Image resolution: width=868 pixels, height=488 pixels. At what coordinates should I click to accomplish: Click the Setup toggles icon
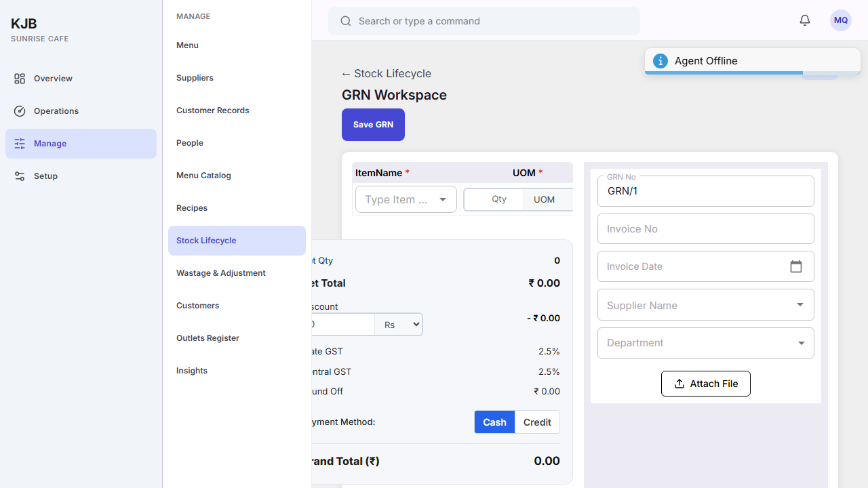(x=20, y=176)
